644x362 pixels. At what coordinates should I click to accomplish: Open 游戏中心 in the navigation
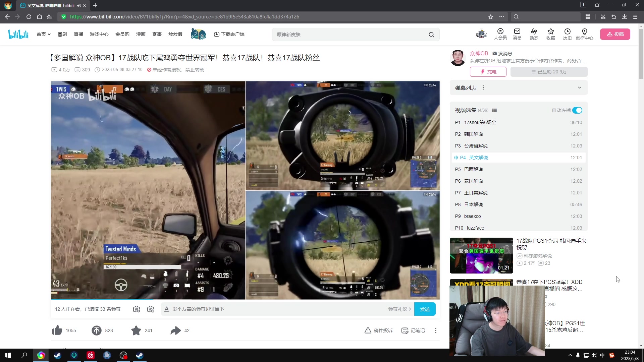pyautogui.click(x=99, y=34)
